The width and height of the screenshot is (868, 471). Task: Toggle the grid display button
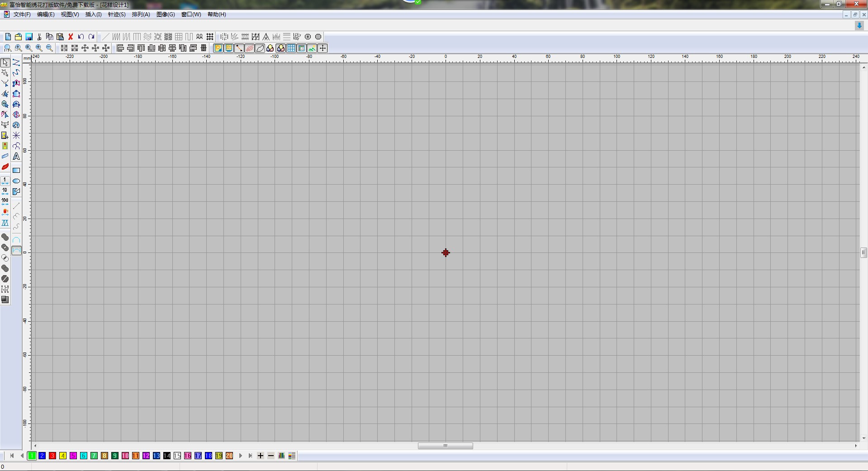[291, 48]
